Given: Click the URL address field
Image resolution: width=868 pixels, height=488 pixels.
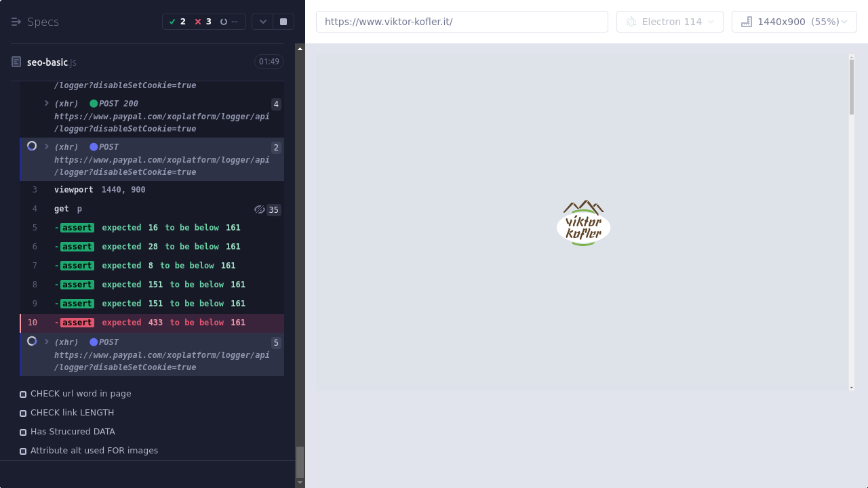Looking at the screenshot, I should (x=462, y=22).
